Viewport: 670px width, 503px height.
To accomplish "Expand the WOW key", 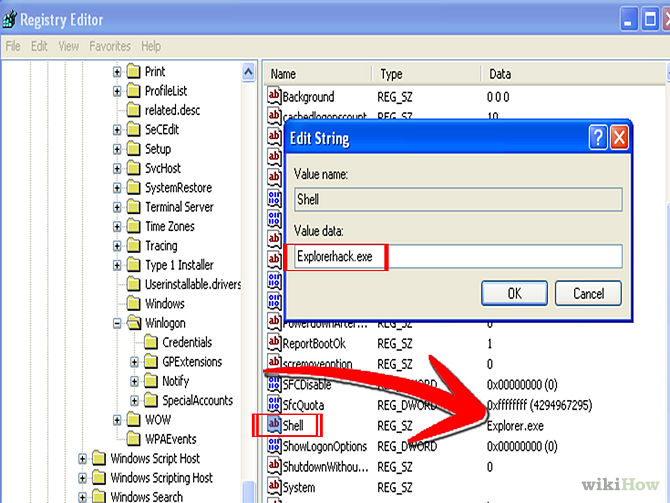I will point(117,420).
